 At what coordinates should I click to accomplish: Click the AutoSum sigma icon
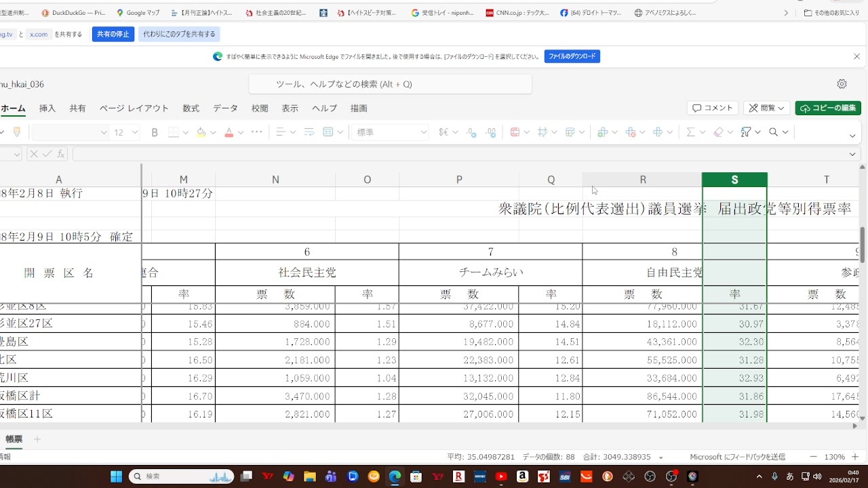pyautogui.click(x=690, y=132)
